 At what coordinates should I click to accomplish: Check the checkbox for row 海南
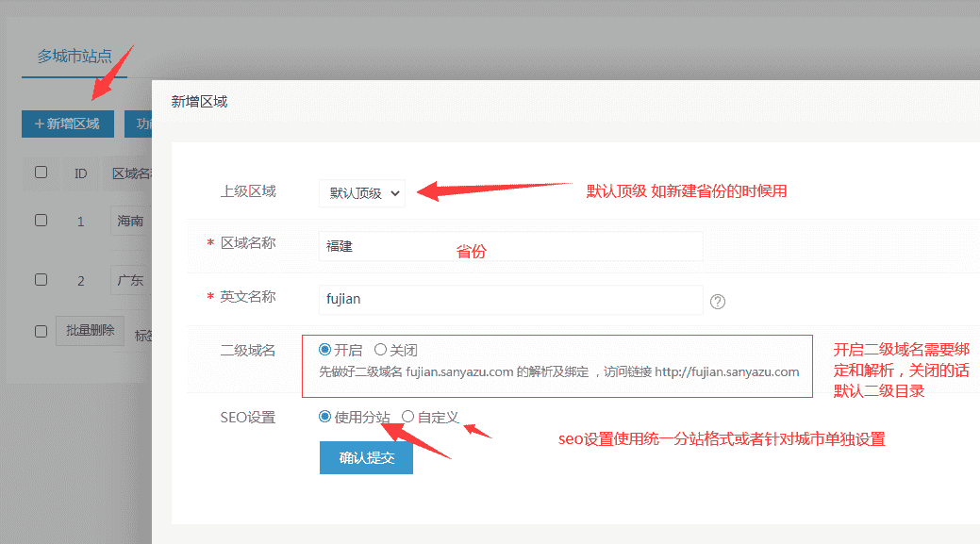41,220
